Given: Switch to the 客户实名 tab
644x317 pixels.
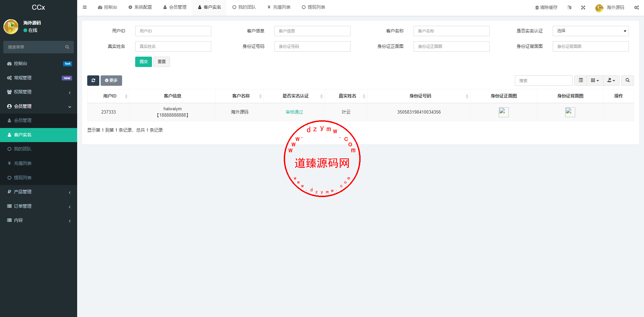Looking at the screenshot, I should tap(209, 7).
